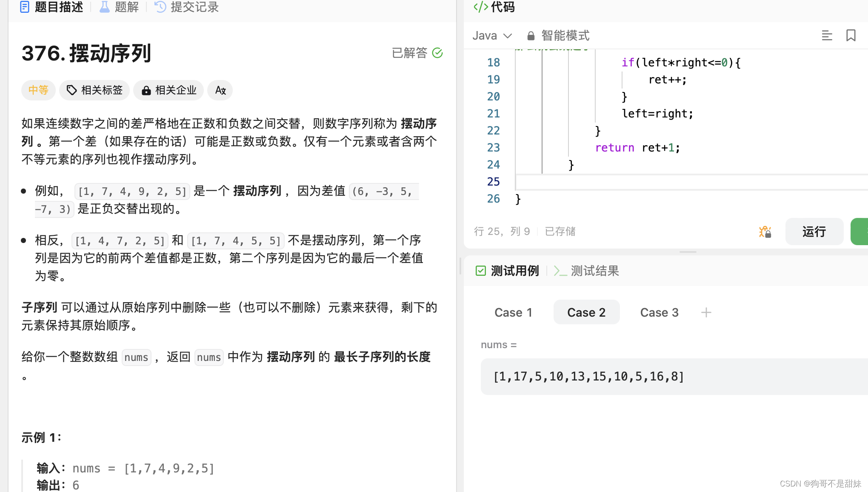
Task: Click the translate Aa icon button
Action: [x=220, y=90]
